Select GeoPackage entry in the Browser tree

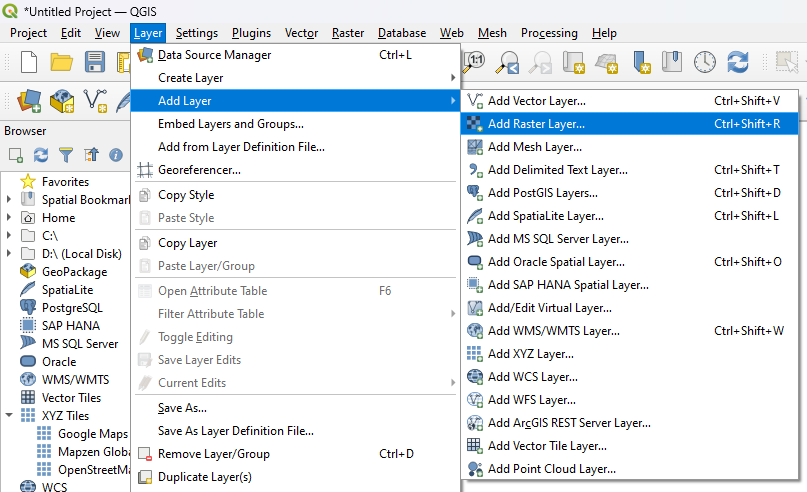coord(64,272)
